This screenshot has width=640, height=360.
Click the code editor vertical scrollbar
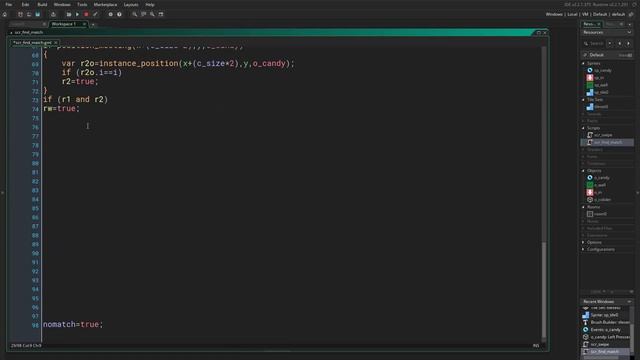[x=544, y=290]
